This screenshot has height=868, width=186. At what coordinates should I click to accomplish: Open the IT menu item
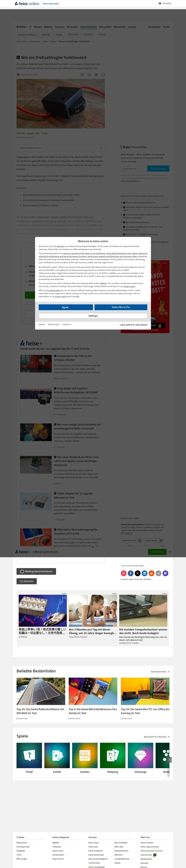(x=30, y=27)
